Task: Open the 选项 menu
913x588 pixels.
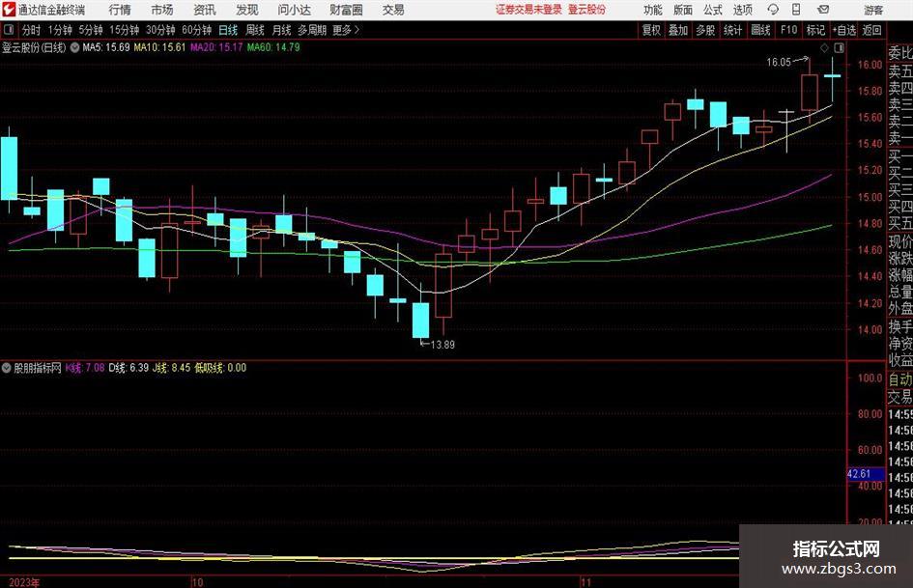Action: pos(742,10)
